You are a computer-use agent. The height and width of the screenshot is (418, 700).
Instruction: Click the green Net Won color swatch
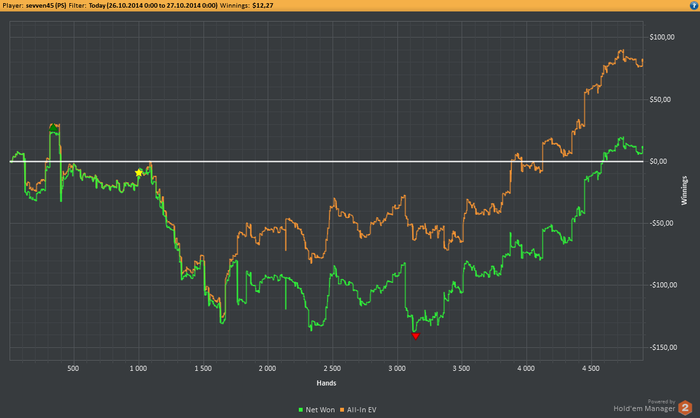coord(301,410)
